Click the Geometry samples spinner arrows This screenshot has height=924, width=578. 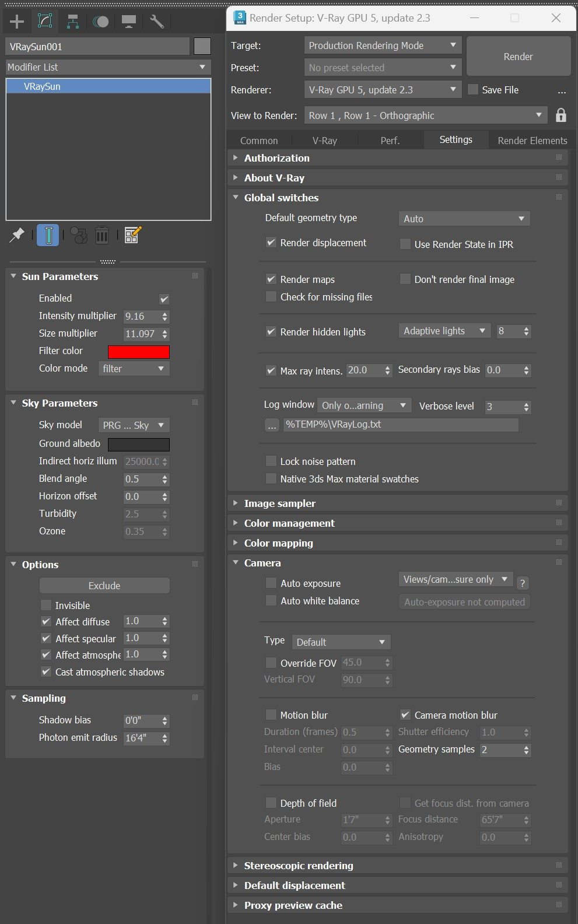coord(527,750)
